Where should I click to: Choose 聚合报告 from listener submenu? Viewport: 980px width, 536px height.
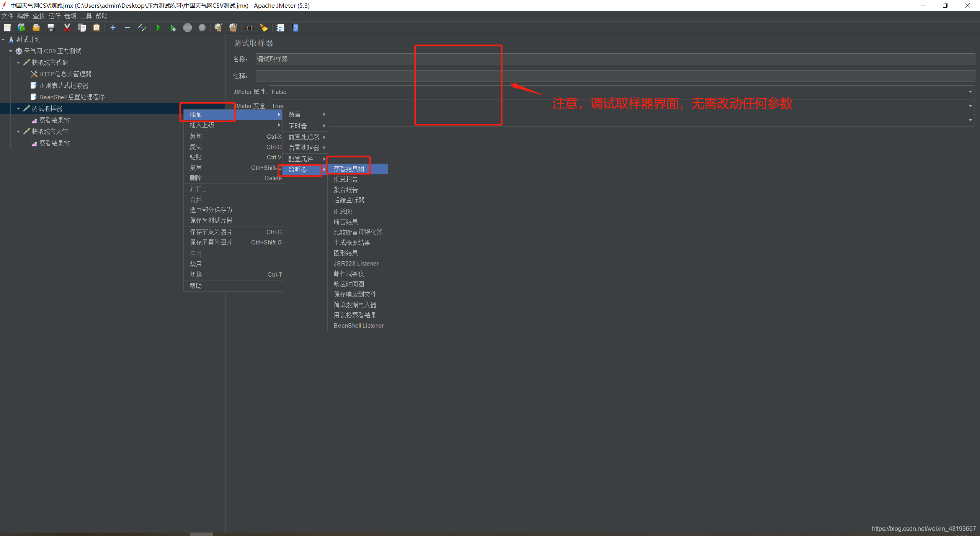point(346,190)
